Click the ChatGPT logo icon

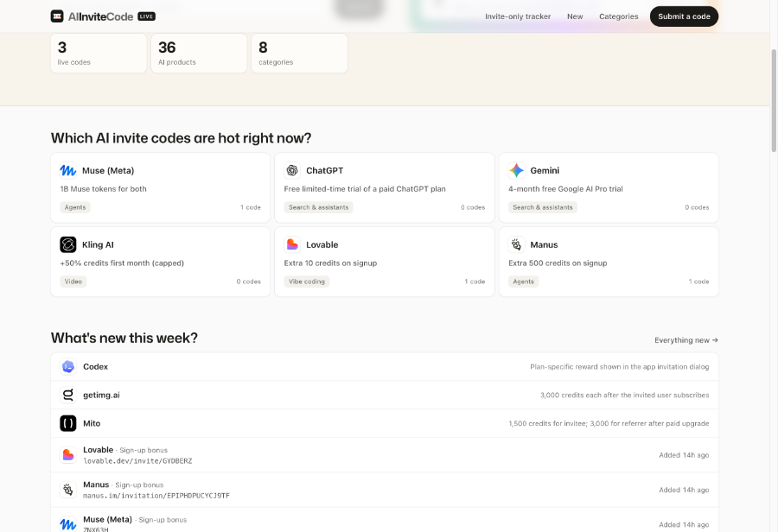[x=292, y=170]
